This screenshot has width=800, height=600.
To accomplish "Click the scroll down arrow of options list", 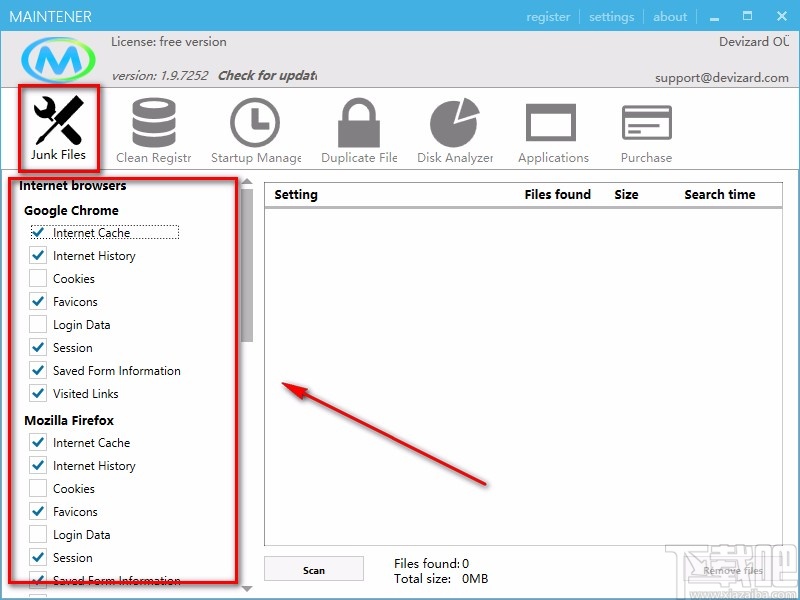I will [247, 589].
